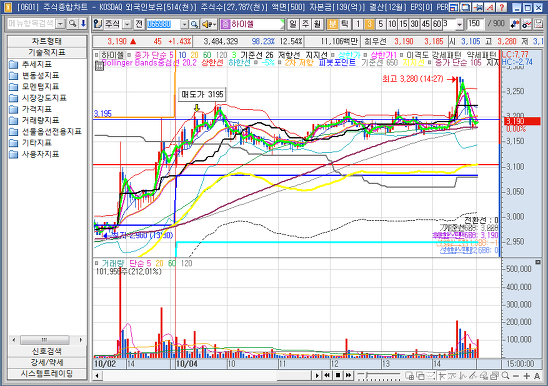The image size is (548, 386).
Task: Click the red letter A font icon
Action: coord(490,7)
